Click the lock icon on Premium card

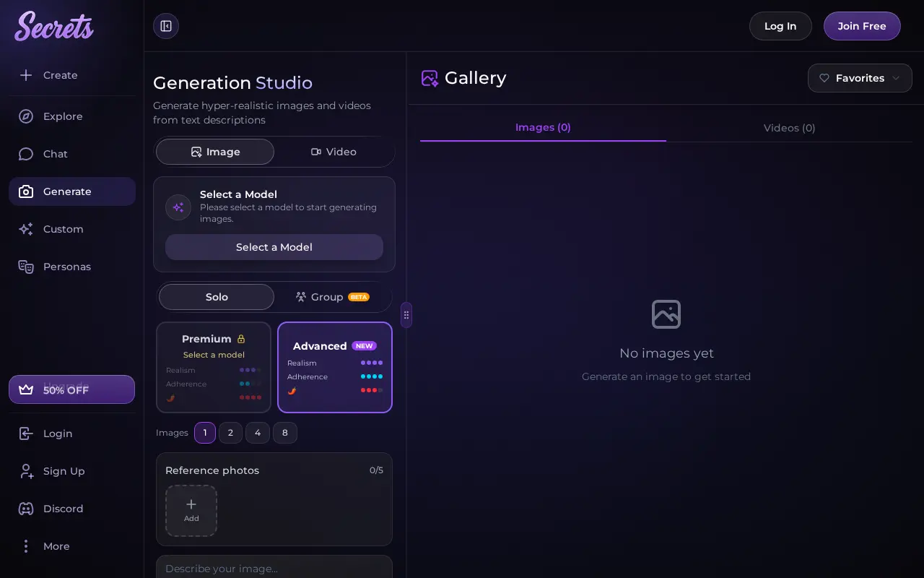click(x=241, y=339)
